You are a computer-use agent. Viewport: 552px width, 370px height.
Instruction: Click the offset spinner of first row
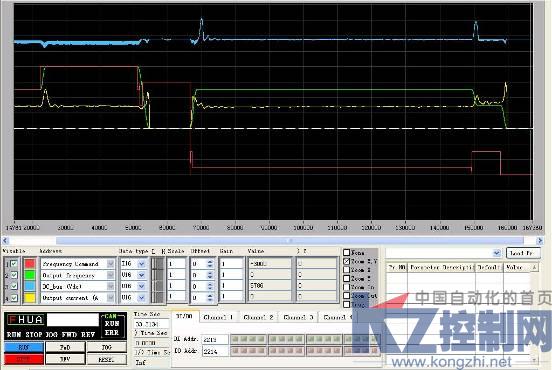210,264
